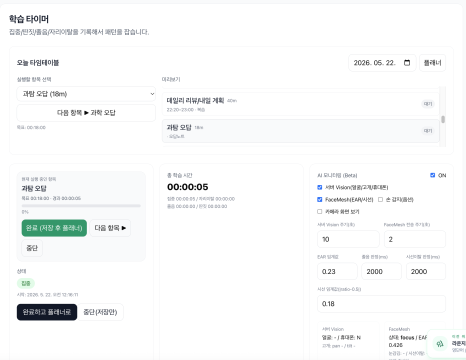Open the 과탐 오답 (18m) item dropdown
Viewport: 466px width, 360px height.
[x=86, y=94]
